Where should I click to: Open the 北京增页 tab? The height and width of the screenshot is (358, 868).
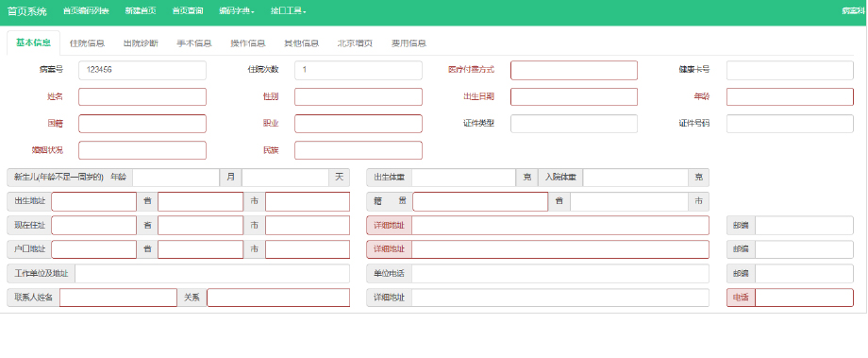355,43
